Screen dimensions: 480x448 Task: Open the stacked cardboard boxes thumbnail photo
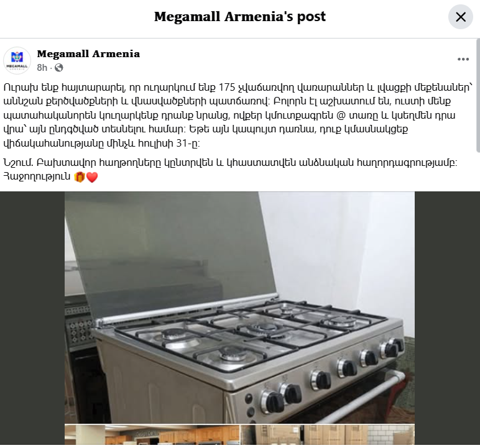(328, 435)
